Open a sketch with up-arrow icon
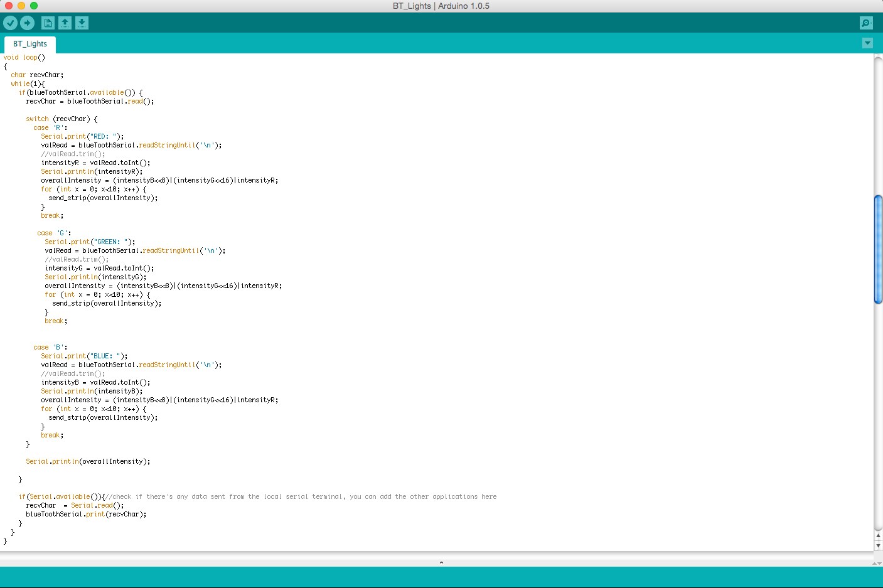The image size is (883, 588). 65,23
